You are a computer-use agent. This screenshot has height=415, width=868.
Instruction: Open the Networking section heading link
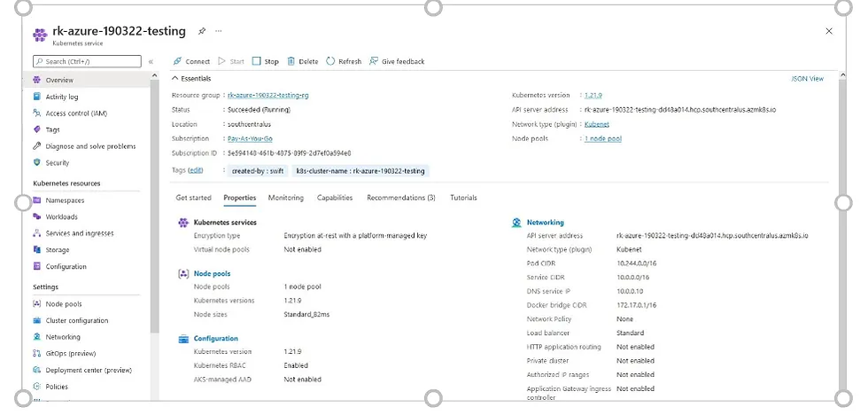tap(546, 223)
